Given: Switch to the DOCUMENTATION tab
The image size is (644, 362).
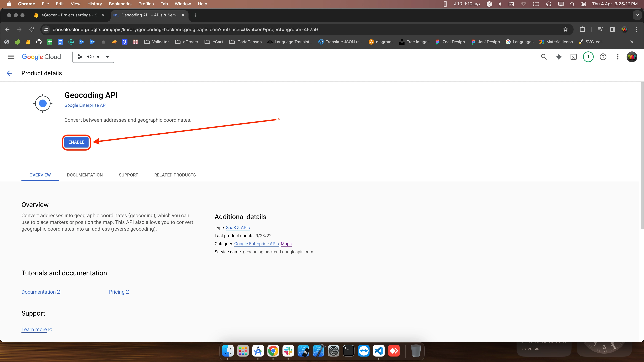Looking at the screenshot, I should point(85,175).
